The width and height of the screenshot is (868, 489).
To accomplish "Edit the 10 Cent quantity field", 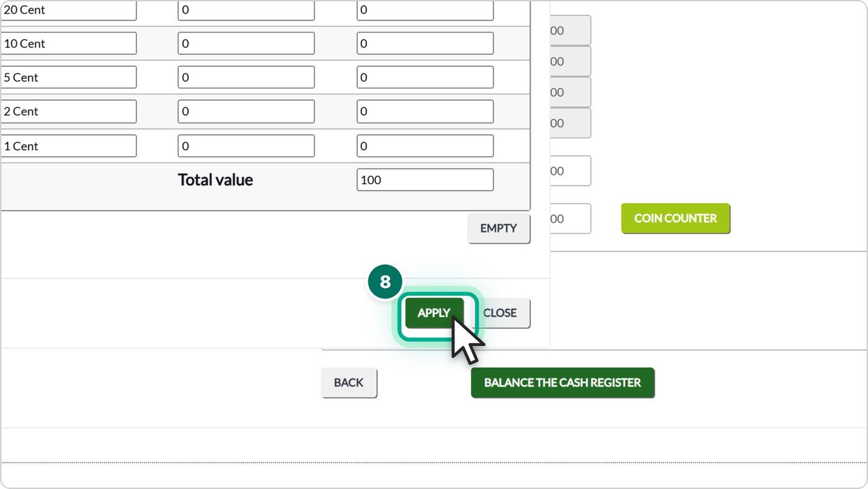I will click(x=246, y=43).
